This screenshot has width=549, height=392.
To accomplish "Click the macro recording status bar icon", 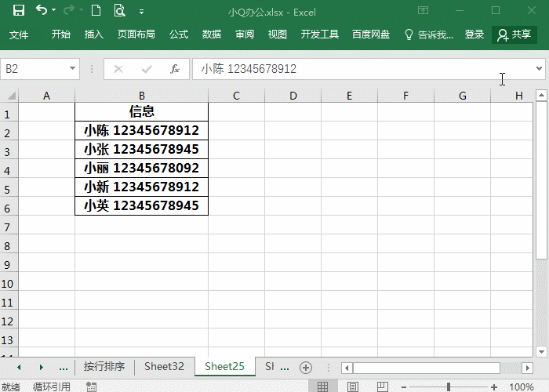I will tap(91, 387).
